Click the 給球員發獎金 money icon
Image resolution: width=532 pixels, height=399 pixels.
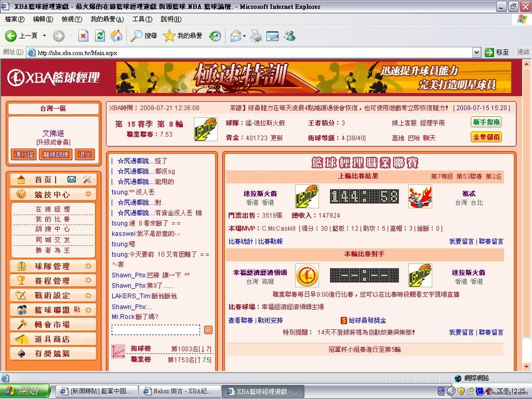[343, 321]
